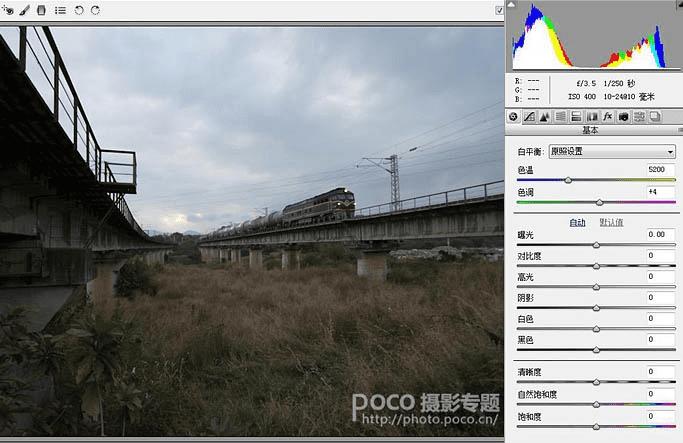Focus the 白色 value field
The image size is (683, 443).
coord(661,318)
